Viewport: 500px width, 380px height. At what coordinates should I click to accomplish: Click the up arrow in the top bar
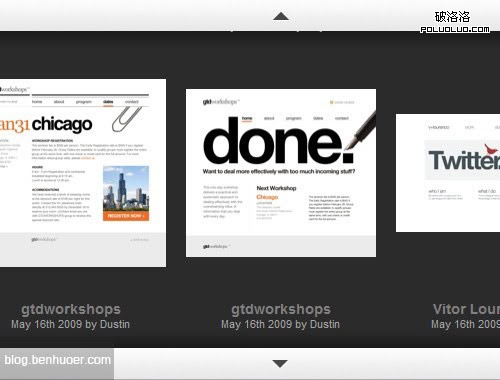(281, 16)
